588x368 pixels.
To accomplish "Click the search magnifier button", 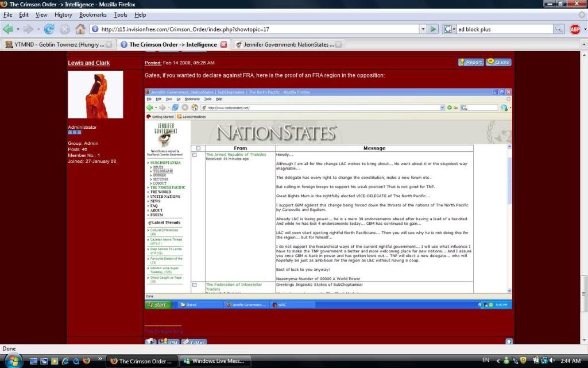I will (559, 29).
